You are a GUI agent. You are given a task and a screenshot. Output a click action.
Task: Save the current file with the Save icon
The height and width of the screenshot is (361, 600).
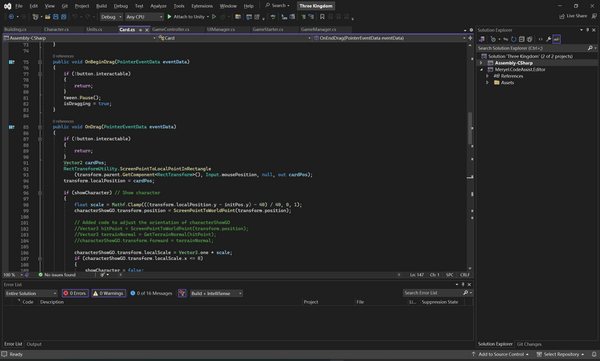click(56, 17)
